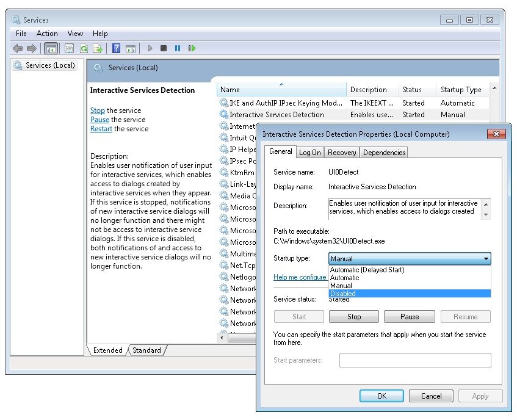
Task: Click OK in the Properties dialog
Action: (381, 396)
